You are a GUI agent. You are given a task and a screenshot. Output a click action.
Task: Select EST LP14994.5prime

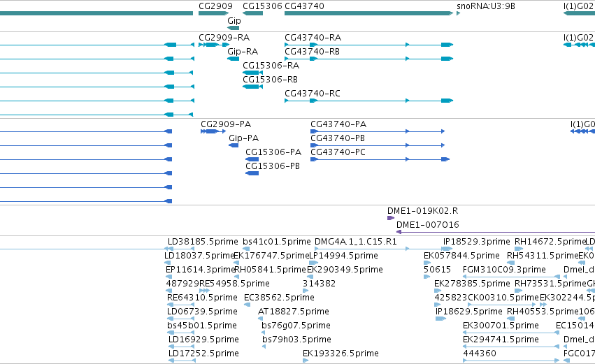click(343, 256)
